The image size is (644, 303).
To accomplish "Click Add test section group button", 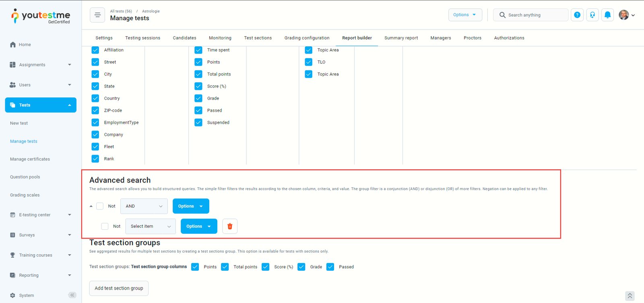I will [x=119, y=288].
